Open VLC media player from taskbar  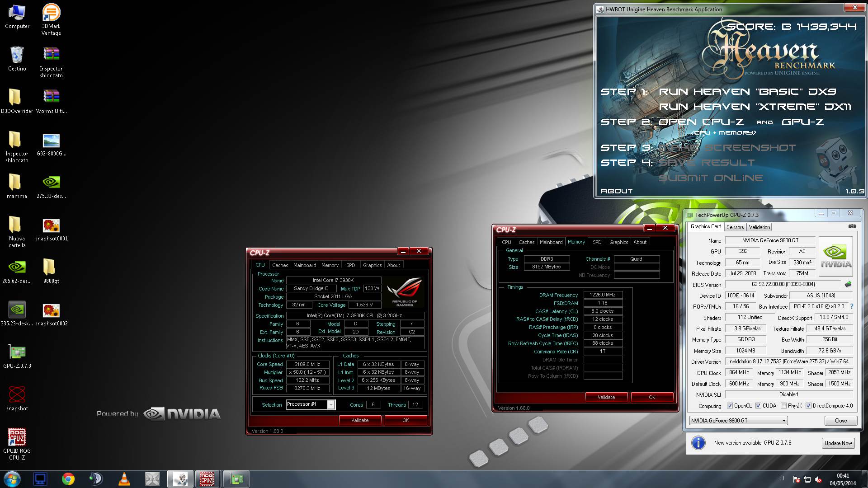pyautogui.click(x=124, y=479)
